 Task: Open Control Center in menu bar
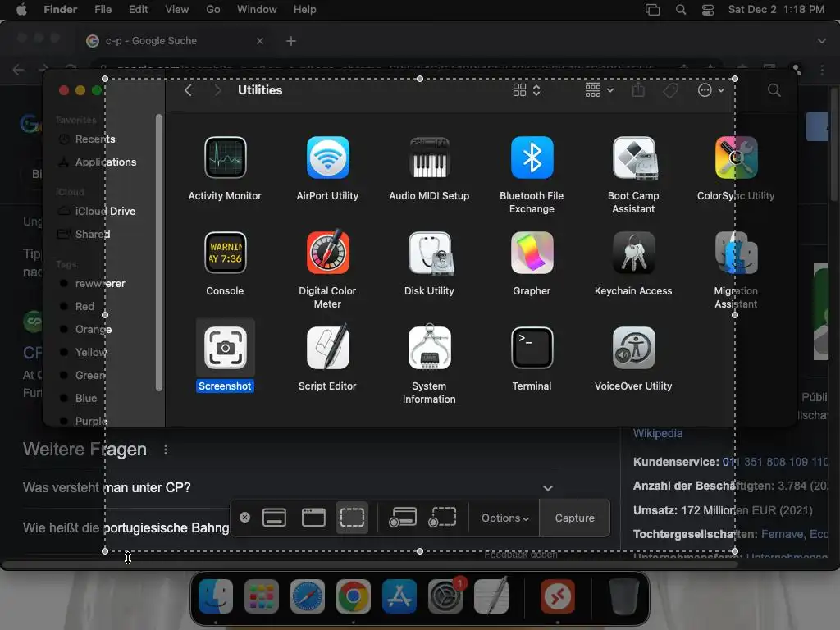[x=708, y=10]
